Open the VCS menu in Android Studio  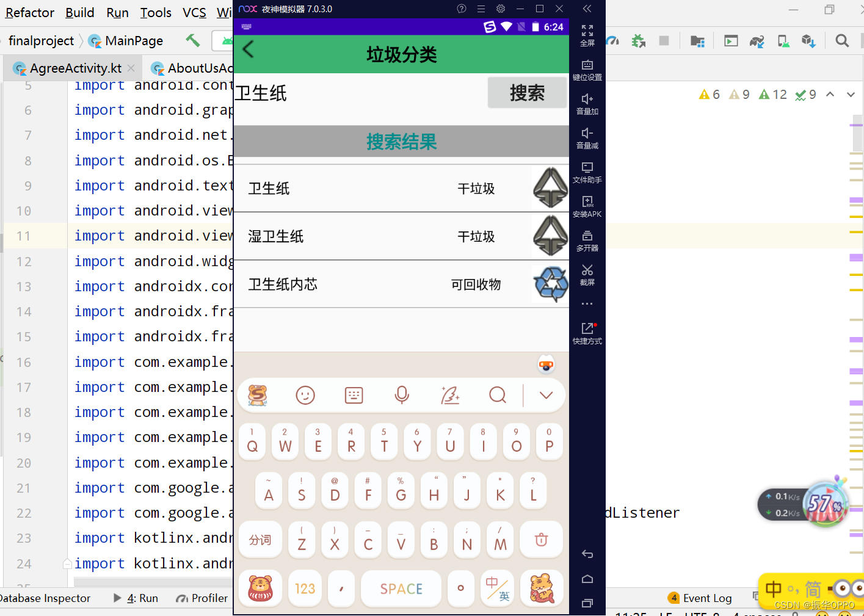(194, 12)
